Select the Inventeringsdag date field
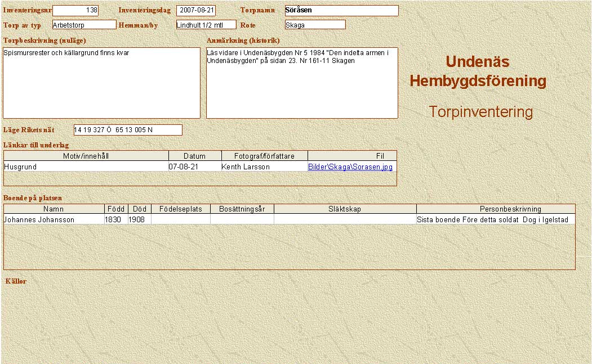The image size is (592, 364). [196, 11]
